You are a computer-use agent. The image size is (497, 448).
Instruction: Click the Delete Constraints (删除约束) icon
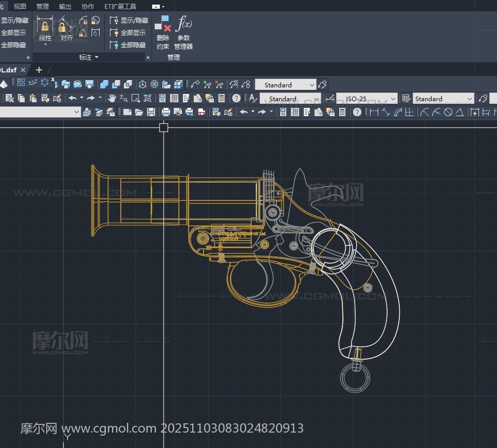pos(162,25)
